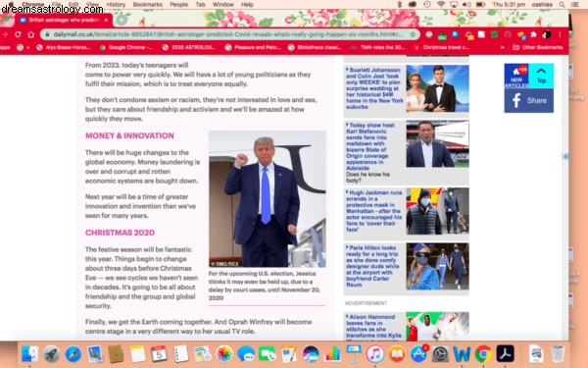Open Spotlight search magnifier icon

[x=562, y=5]
